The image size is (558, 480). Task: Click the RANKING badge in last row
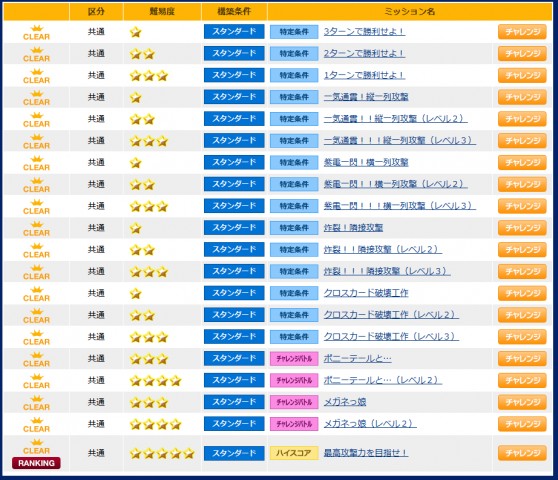pos(36,463)
